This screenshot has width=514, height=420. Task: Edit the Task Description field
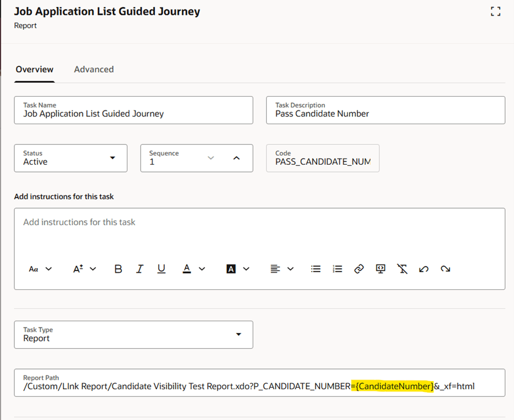[386, 110]
